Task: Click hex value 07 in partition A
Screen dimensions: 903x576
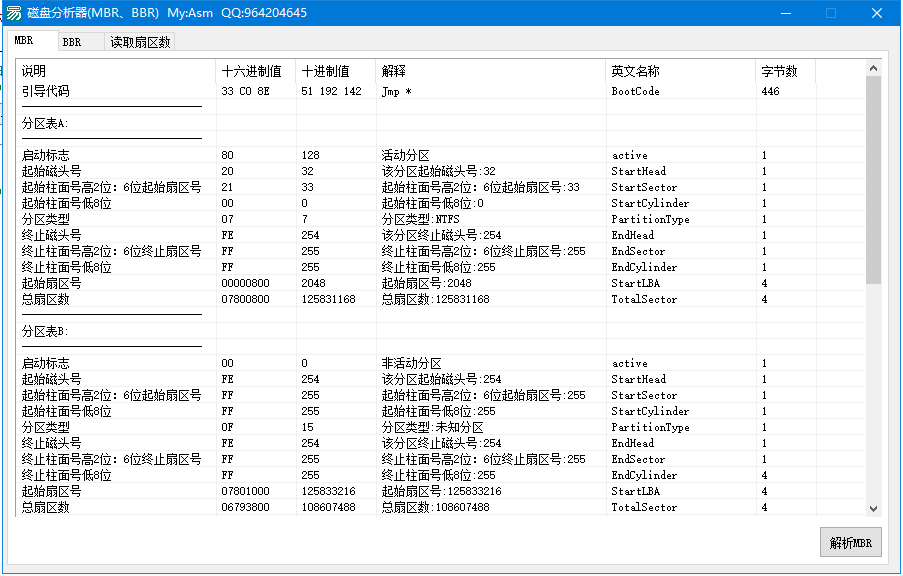Action: pyautogui.click(x=227, y=219)
